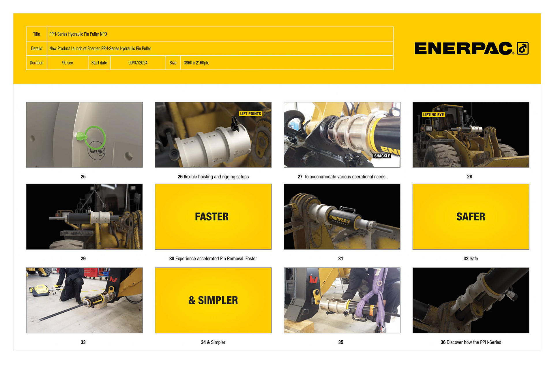Click the green ring highlight in frame 25
Viewport: 554px width, 392px height.
pyautogui.click(x=95, y=137)
